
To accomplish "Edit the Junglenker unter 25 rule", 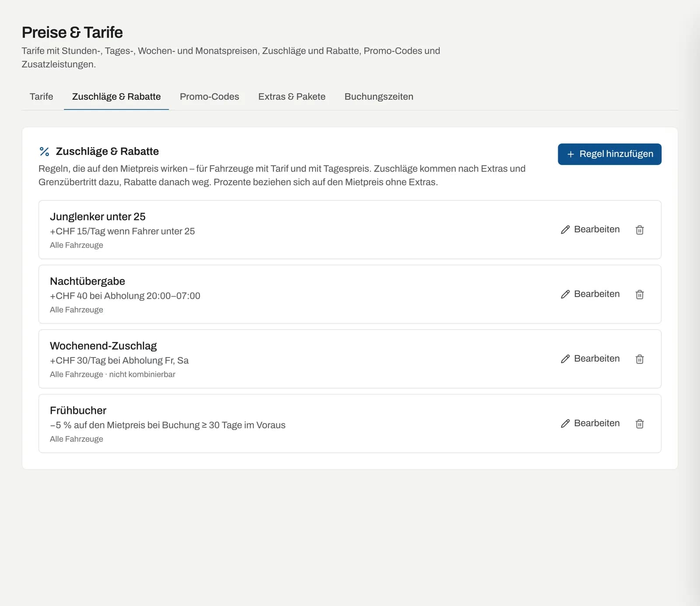I will click(x=590, y=230).
